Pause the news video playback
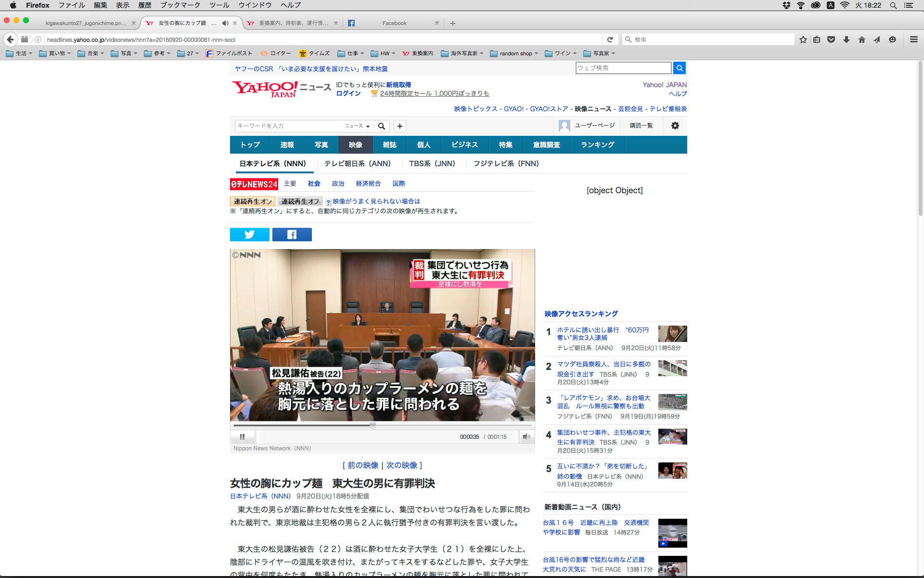Screen dimensions: 924x578 242,437
